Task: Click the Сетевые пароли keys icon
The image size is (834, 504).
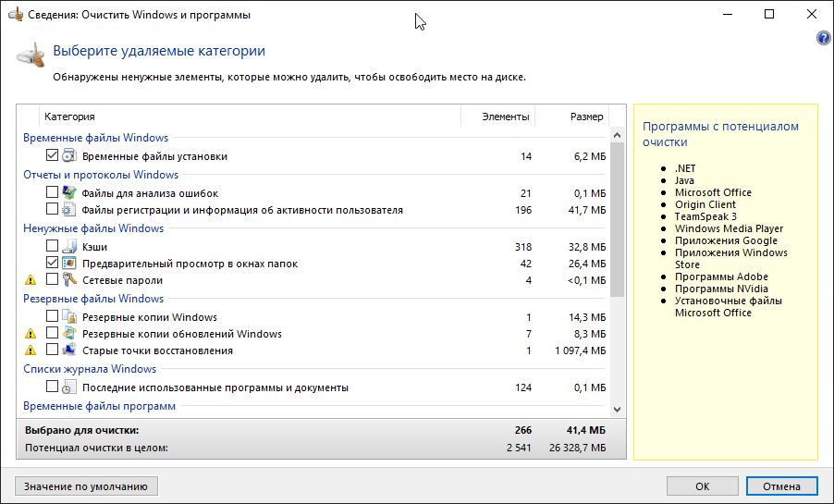Action: [69, 280]
